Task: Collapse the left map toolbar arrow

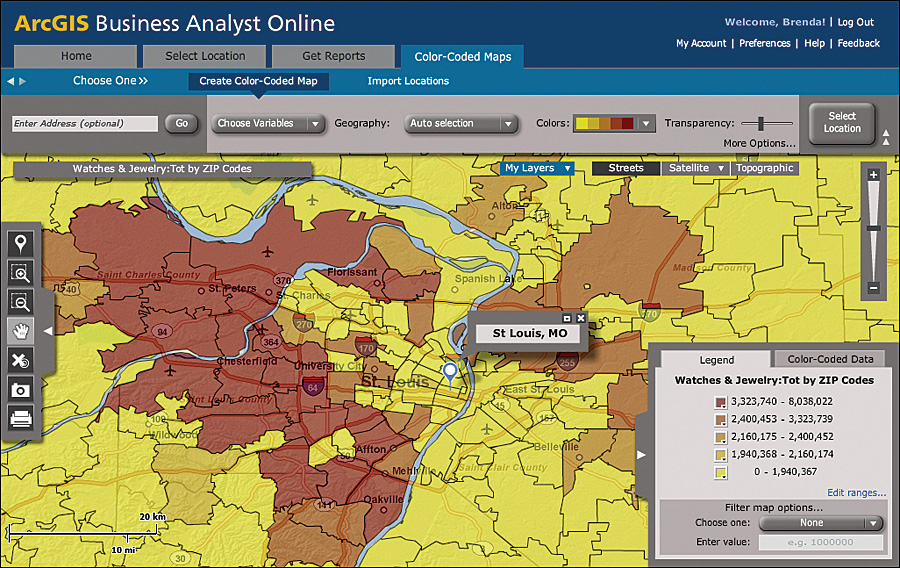Action: 48,330
